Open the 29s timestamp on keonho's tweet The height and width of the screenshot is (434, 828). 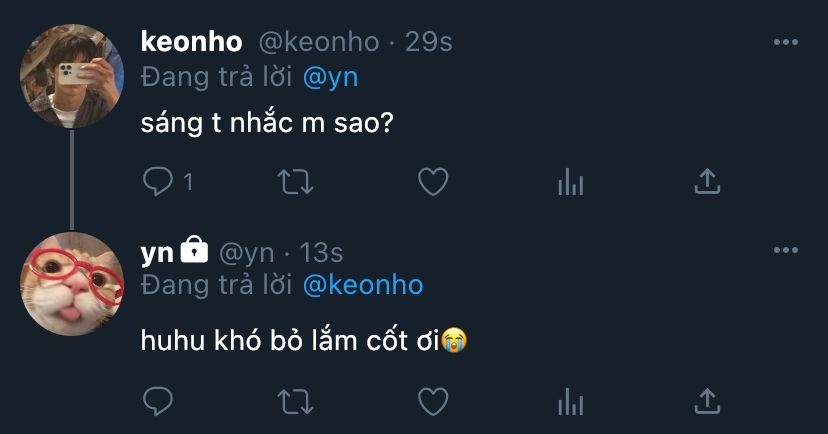(x=427, y=42)
